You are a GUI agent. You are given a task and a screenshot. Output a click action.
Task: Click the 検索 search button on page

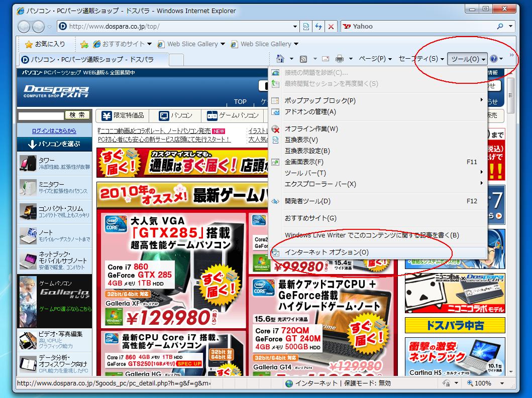coord(77,115)
